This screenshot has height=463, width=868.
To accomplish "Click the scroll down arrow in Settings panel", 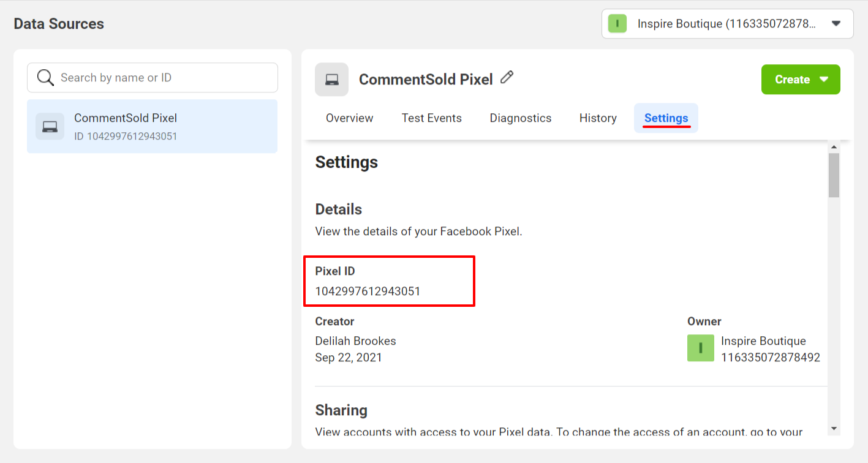I will 834,428.
